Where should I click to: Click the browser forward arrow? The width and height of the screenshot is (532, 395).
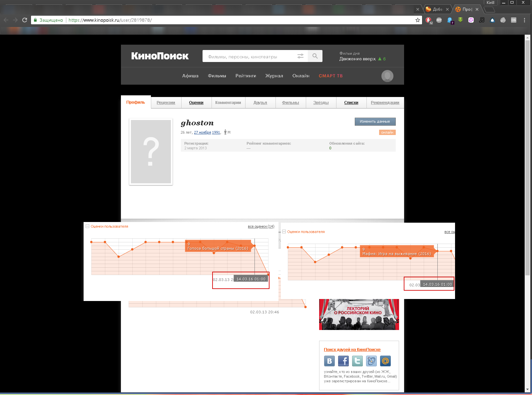point(15,20)
